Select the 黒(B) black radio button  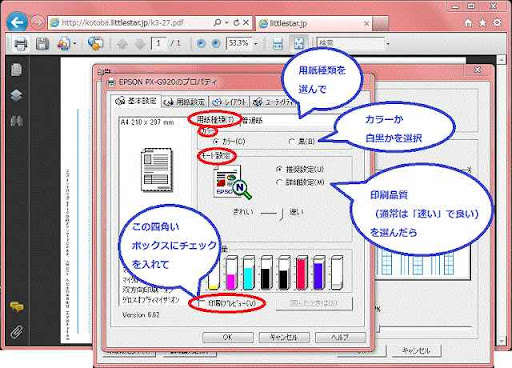[x=292, y=141]
